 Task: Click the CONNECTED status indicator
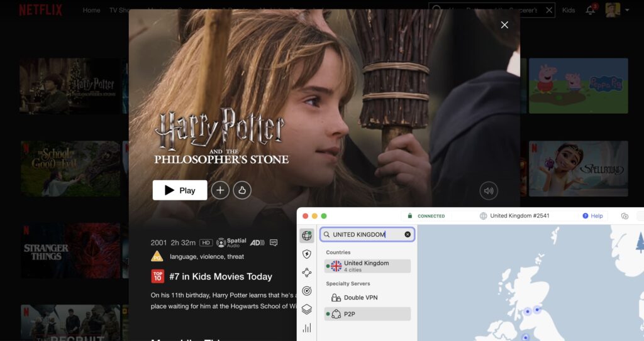[427, 216]
